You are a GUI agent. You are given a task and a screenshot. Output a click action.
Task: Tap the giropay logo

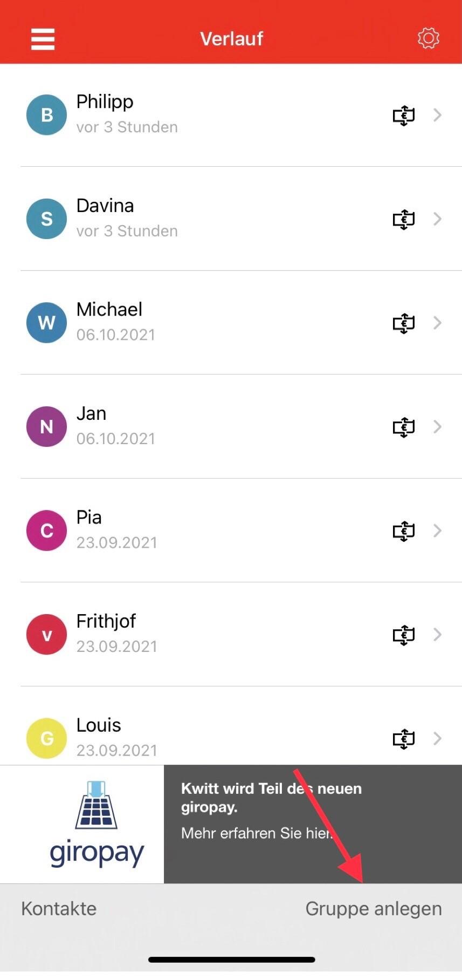click(x=96, y=825)
